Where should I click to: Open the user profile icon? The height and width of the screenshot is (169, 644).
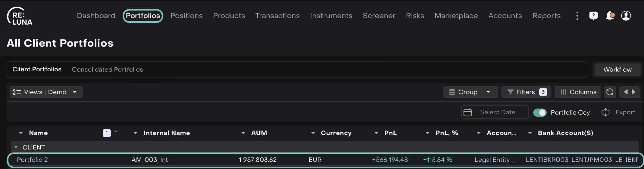click(x=626, y=16)
